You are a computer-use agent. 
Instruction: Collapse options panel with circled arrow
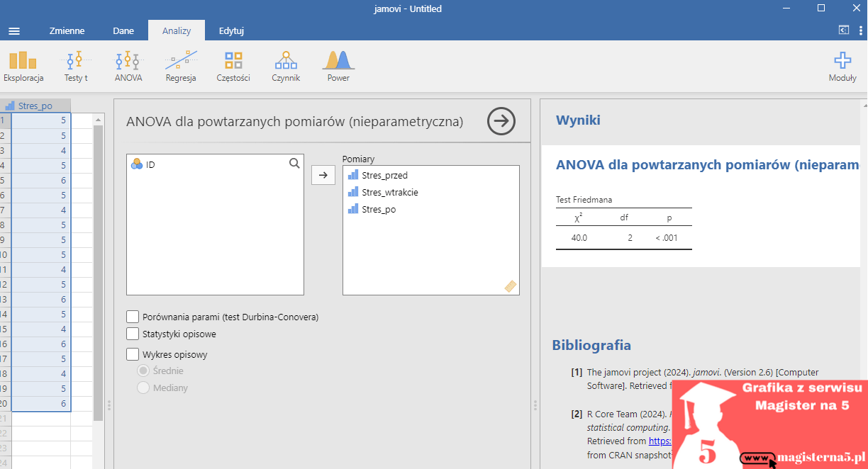click(x=501, y=121)
